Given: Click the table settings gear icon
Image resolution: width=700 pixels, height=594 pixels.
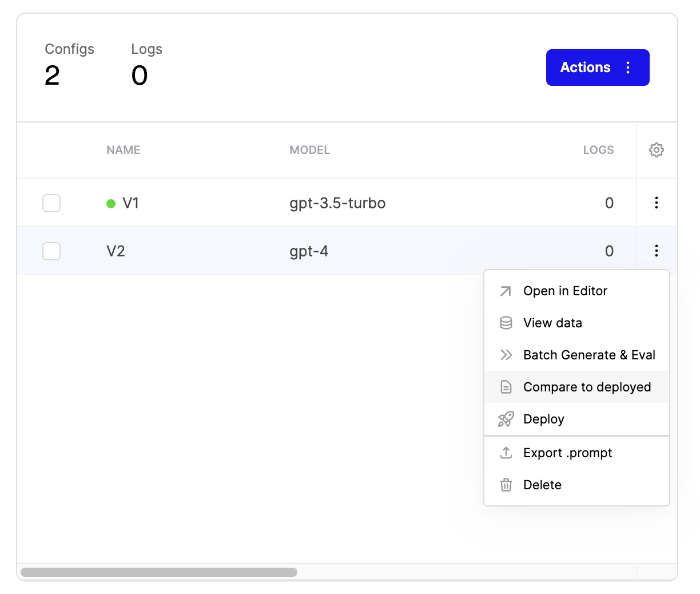Looking at the screenshot, I should click(x=657, y=150).
